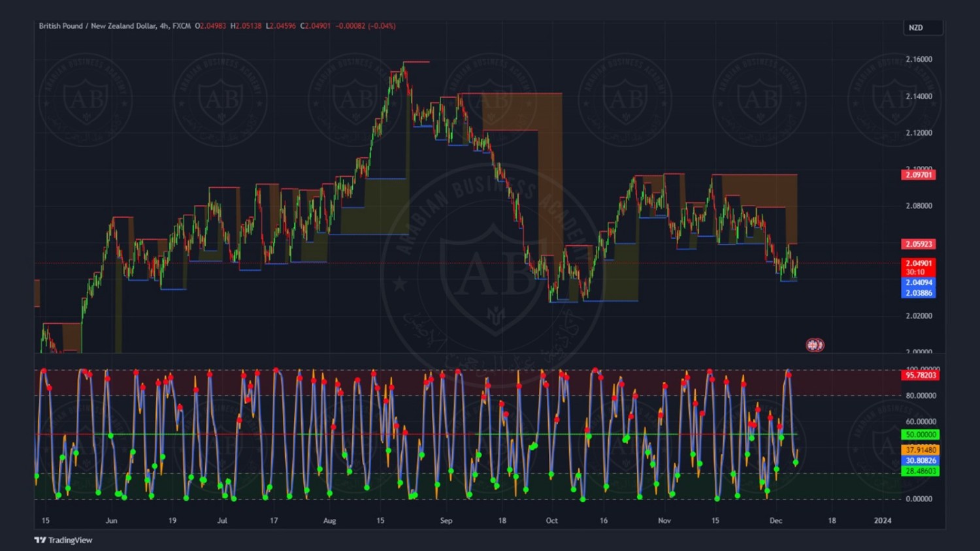The width and height of the screenshot is (980, 551).
Task: Click the blue 30.80826 value tag
Action: click(x=921, y=461)
